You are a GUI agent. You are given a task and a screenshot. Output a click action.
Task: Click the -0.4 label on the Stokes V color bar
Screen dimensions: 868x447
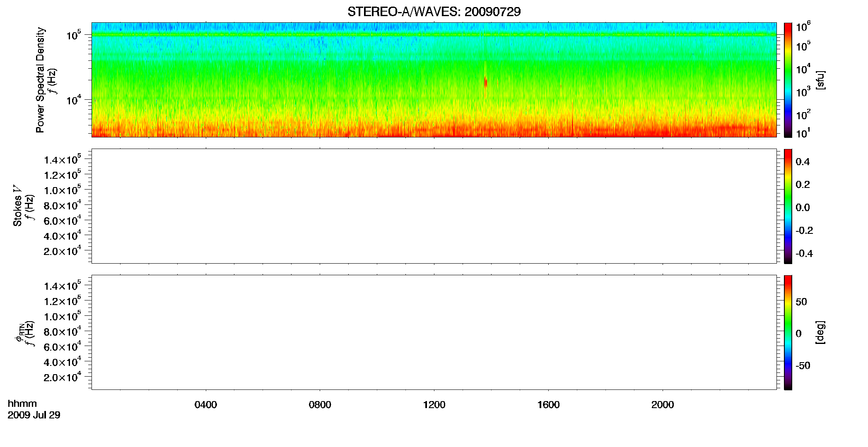pyautogui.click(x=804, y=254)
